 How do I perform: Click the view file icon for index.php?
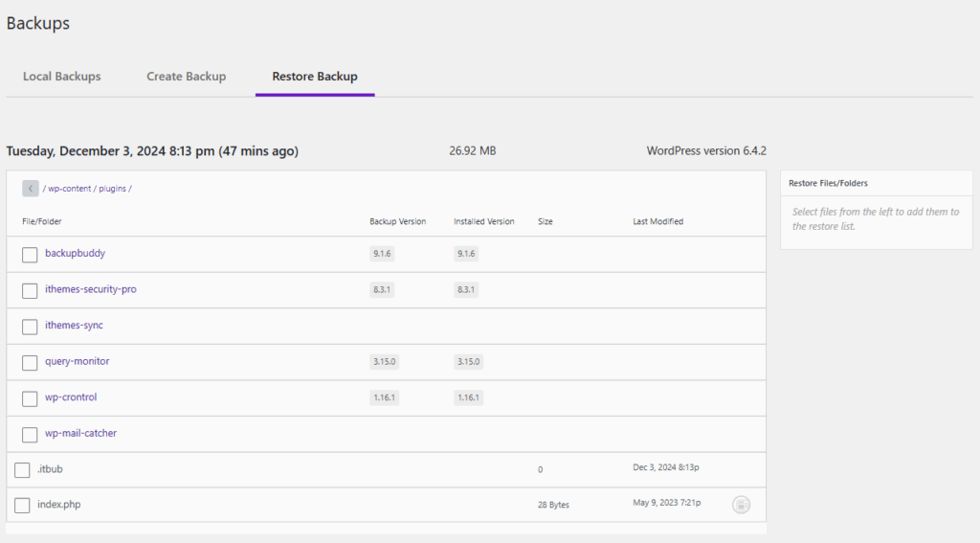click(741, 505)
